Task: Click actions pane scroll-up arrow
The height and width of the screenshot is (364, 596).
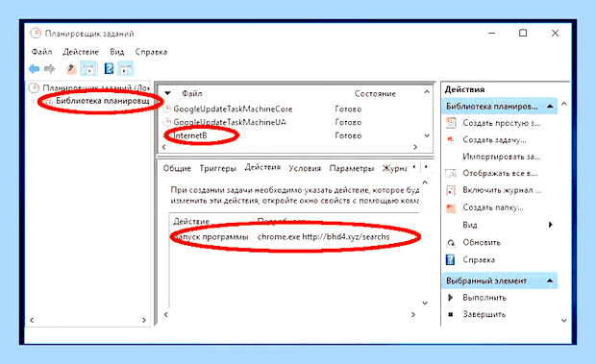Action: [x=564, y=104]
